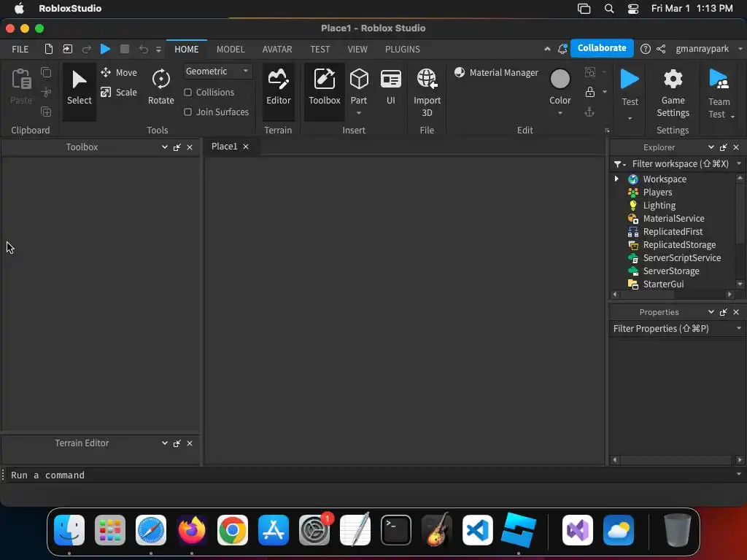The width and height of the screenshot is (747, 560).
Task: Start the Test play button in ribbon
Action: click(630, 87)
